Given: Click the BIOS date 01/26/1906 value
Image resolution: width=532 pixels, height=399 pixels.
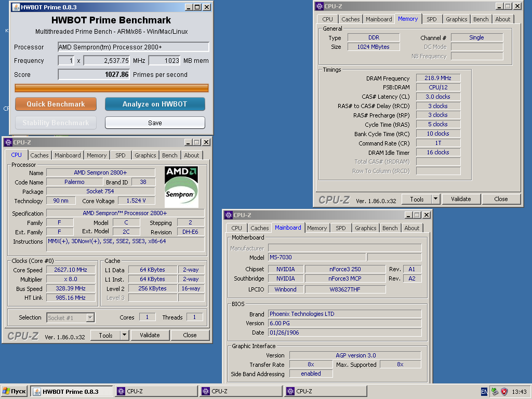Looking at the screenshot, I should [x=345, y=332].
